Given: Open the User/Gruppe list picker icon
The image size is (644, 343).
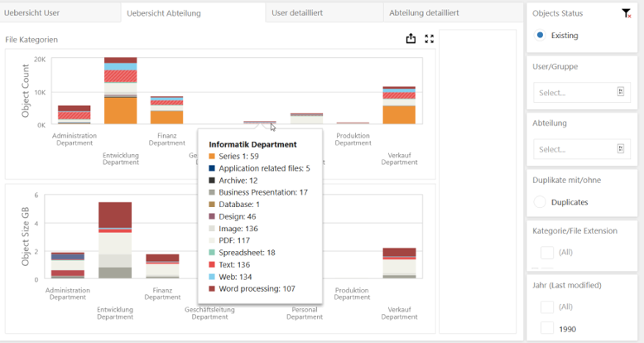Looking at the screenshot, I should pyautogui.click(x=619, y=93).
